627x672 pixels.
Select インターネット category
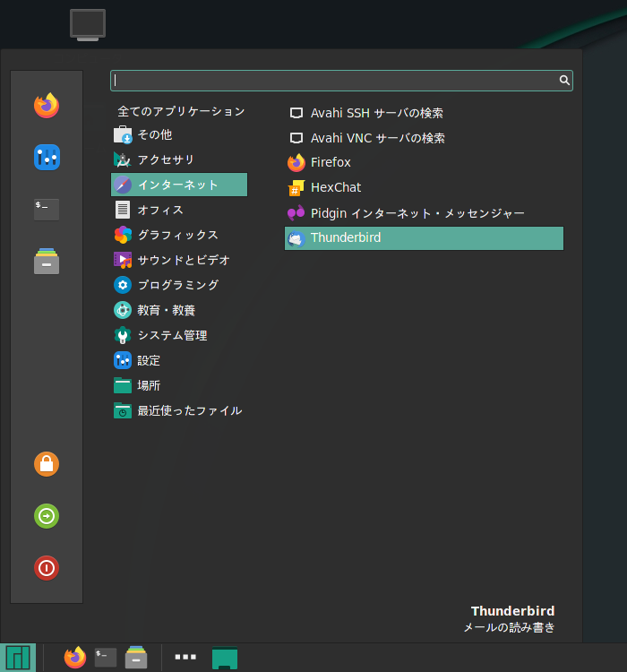pyautogui.click(x=179, y=185)
